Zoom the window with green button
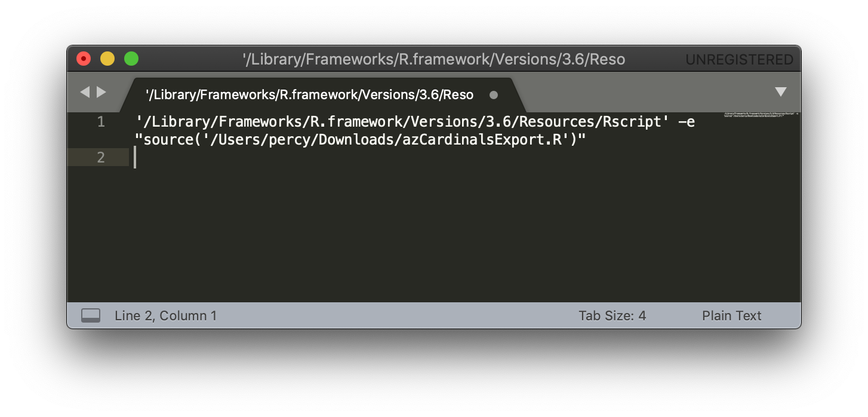Image resolution: width=868 pixels, height=417 pixels. coord(131,59)
